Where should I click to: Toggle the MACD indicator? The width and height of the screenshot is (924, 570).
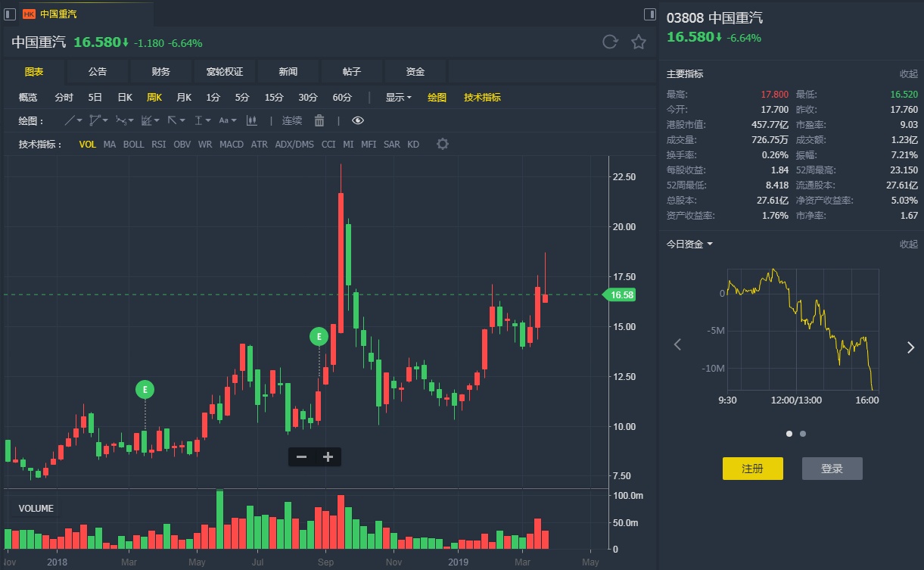point(232,144)
